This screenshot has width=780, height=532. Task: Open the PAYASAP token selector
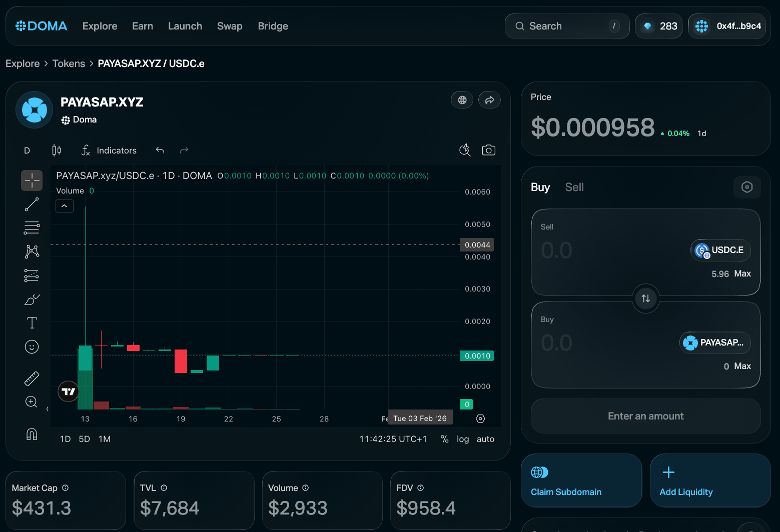(715, 342)
